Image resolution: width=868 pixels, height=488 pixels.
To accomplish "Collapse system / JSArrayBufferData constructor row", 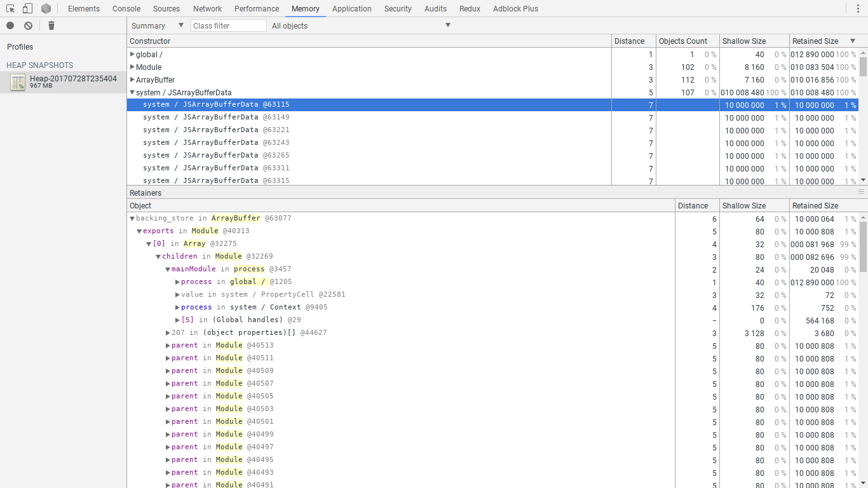I will point(132,92).
